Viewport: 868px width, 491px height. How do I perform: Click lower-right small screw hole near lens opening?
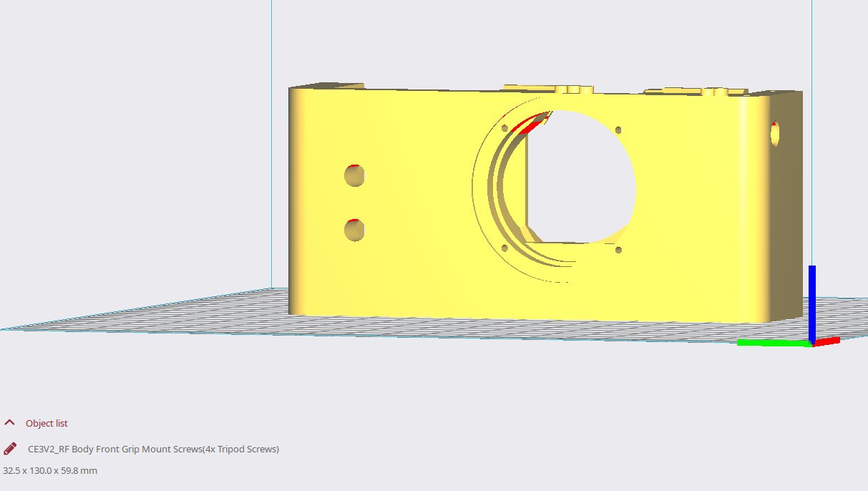618,250
